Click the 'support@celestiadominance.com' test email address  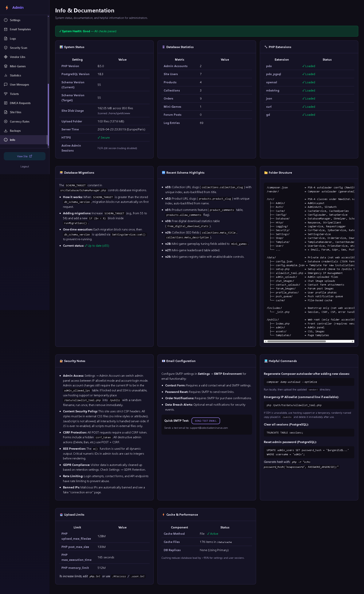click(209, 428)
